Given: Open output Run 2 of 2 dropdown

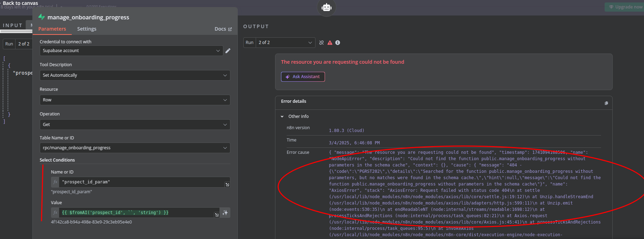Looking at the screenshot, I should point(285,43).
